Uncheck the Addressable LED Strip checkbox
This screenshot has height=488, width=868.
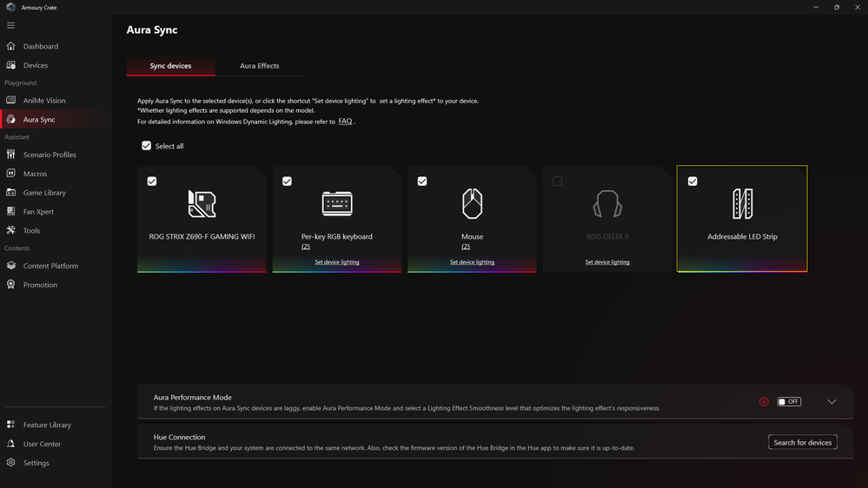coord(692,181)
